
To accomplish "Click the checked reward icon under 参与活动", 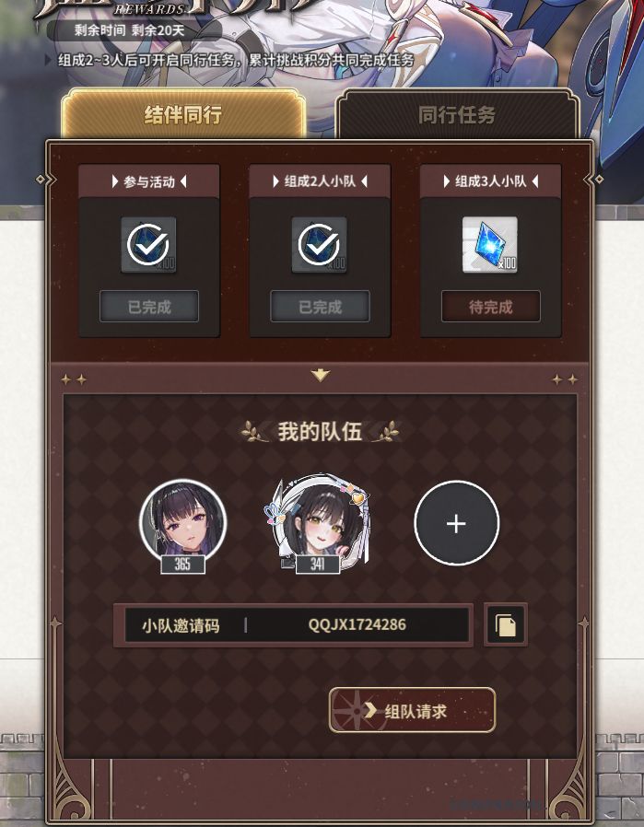I will pyautogui.click(x=148, y=245).
